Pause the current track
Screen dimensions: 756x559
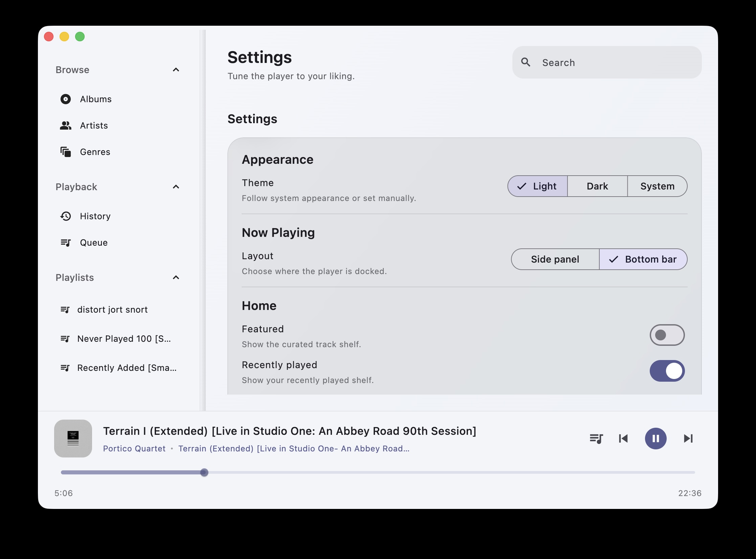coord(655,439)
